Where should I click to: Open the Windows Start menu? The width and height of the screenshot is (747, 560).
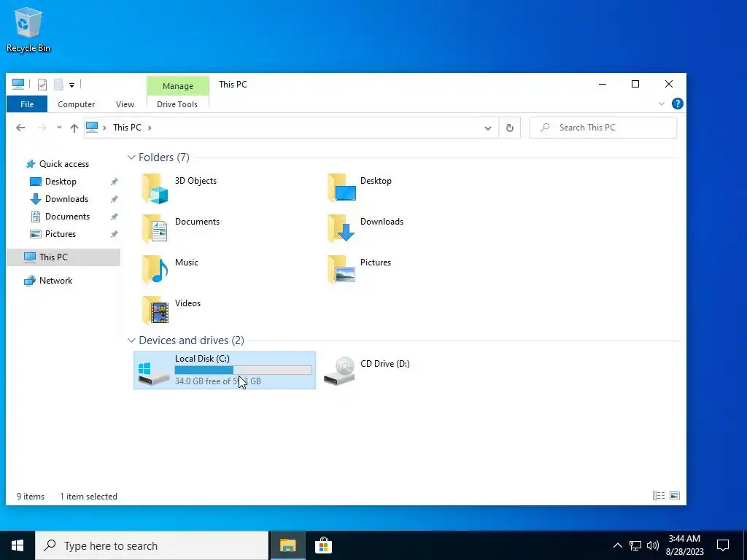[x=18, y=545]
